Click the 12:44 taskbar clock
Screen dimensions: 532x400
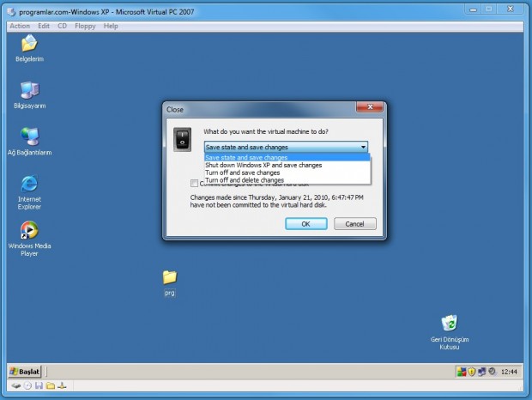pos(509,373)
